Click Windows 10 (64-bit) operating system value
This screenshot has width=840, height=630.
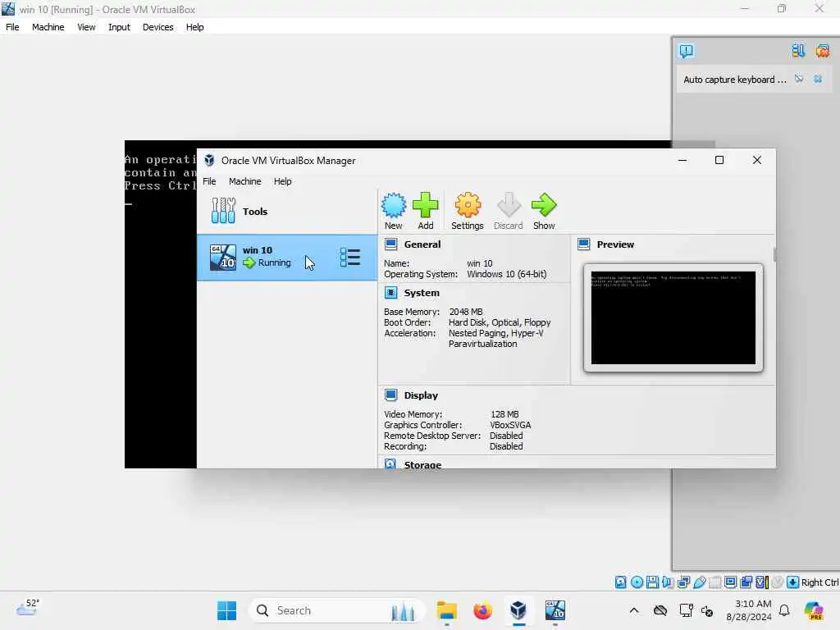click(507, 274)
